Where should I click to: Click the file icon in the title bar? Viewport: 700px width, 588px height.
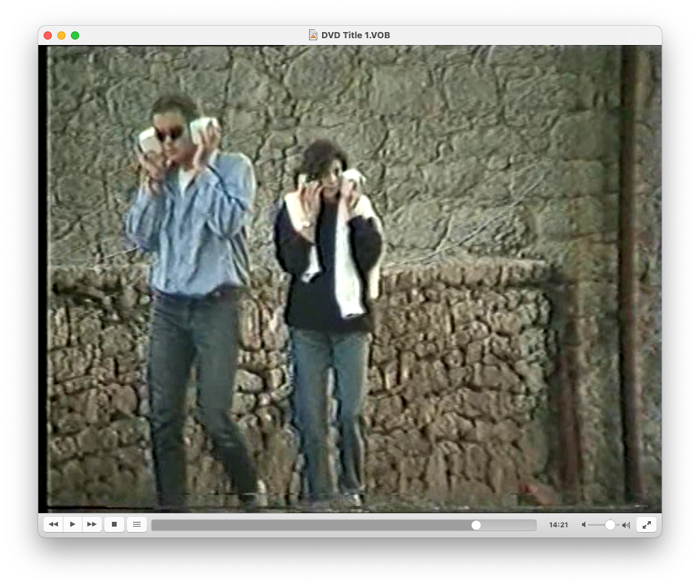coord(313,35)
